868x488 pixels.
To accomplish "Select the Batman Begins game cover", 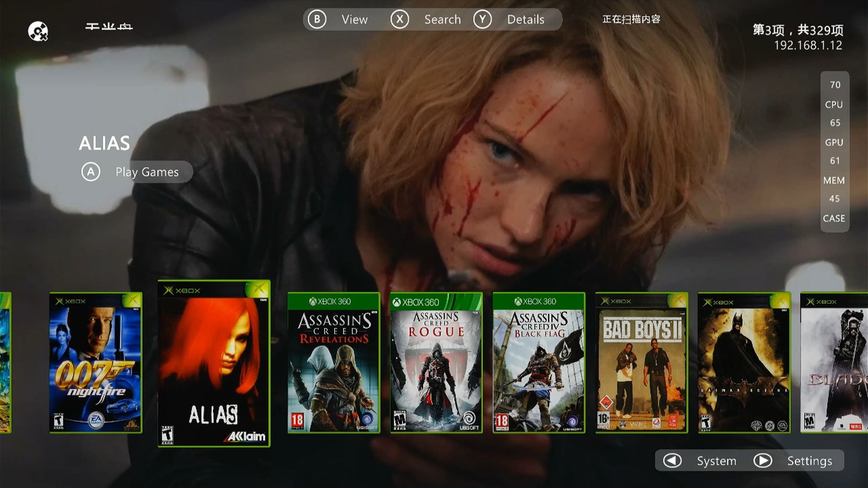I will (x=744, y=363).
